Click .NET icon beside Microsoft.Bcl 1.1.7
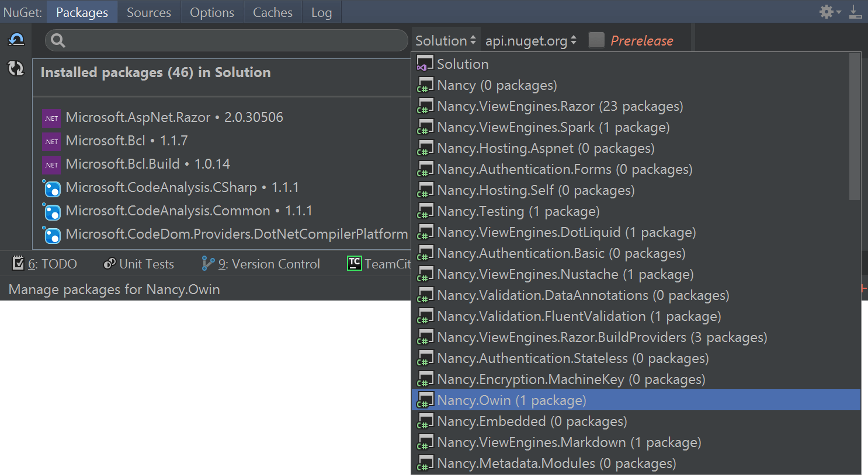This screenshot has width=868, height=475. coord(51,142)
